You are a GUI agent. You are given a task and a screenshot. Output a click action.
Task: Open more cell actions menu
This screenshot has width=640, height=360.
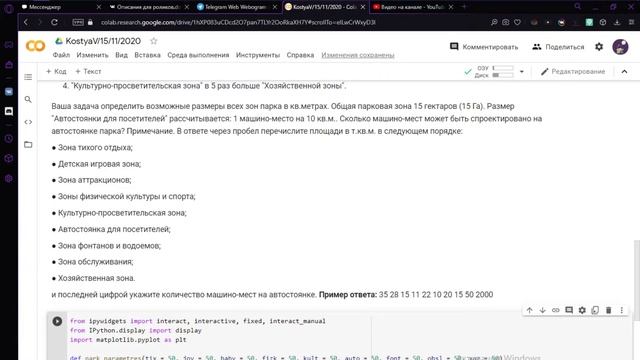tap(622, 310)
